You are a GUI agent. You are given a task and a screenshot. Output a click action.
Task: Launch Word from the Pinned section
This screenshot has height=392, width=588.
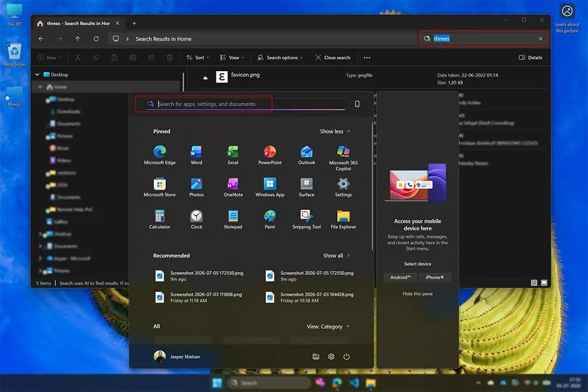[x=196, y=155]
